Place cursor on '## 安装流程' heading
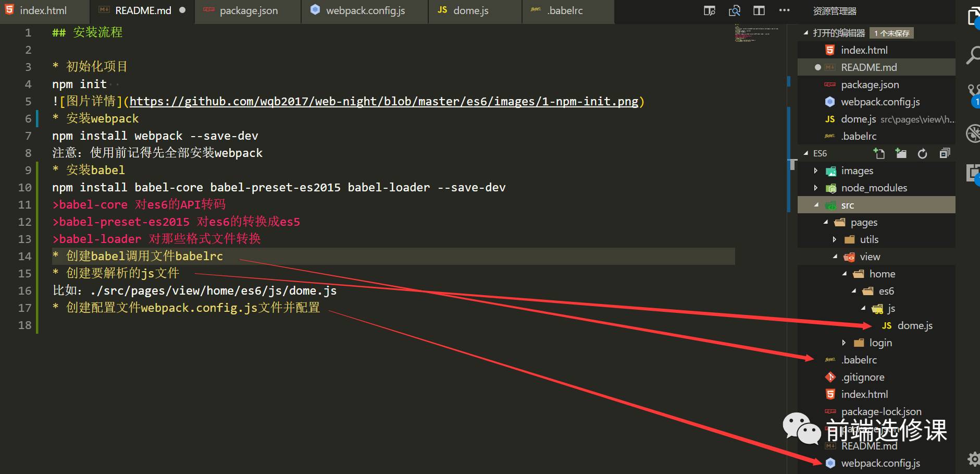The height and width of the screenshot is (474, 980). point(88,32)
